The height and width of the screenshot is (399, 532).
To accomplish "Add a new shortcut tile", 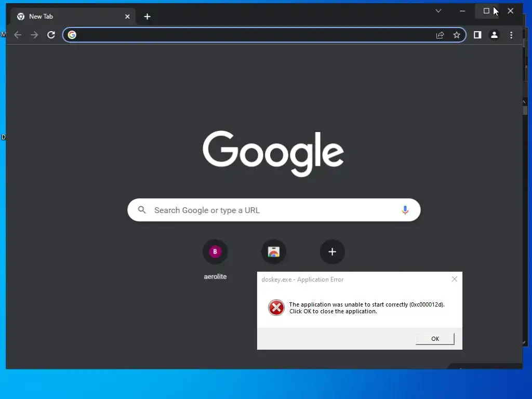I will (332, 252).
